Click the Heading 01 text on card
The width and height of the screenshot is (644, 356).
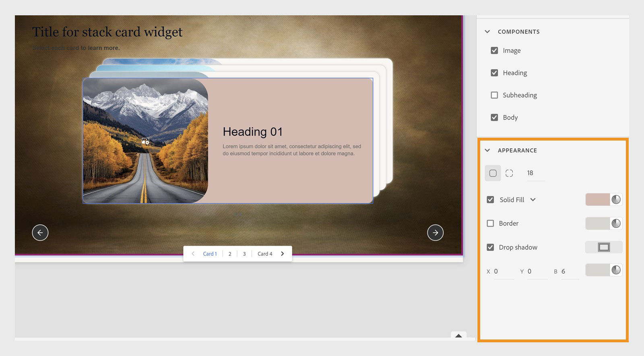point(253,132)
